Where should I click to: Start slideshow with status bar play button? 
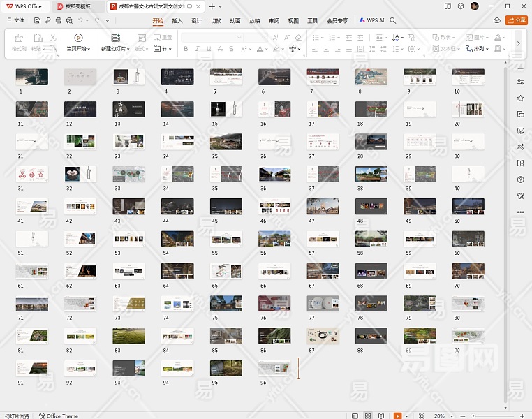[397, 416]
